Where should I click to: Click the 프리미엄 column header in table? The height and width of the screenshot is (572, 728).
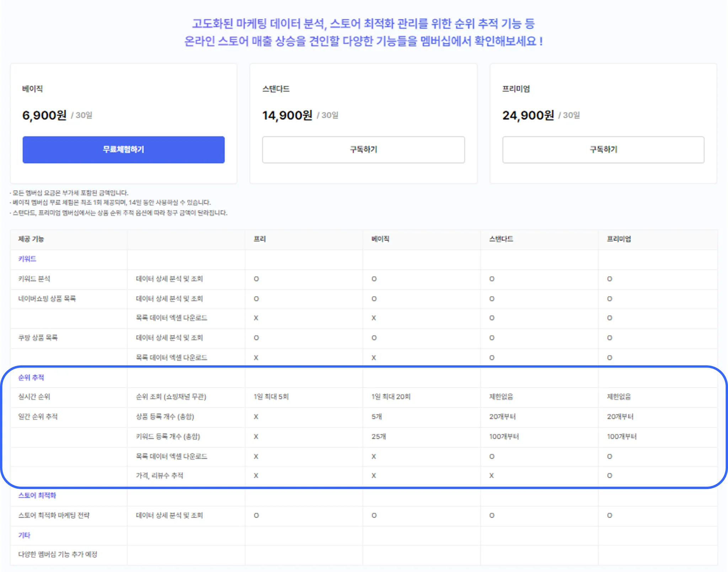click(x=619, y=239)
